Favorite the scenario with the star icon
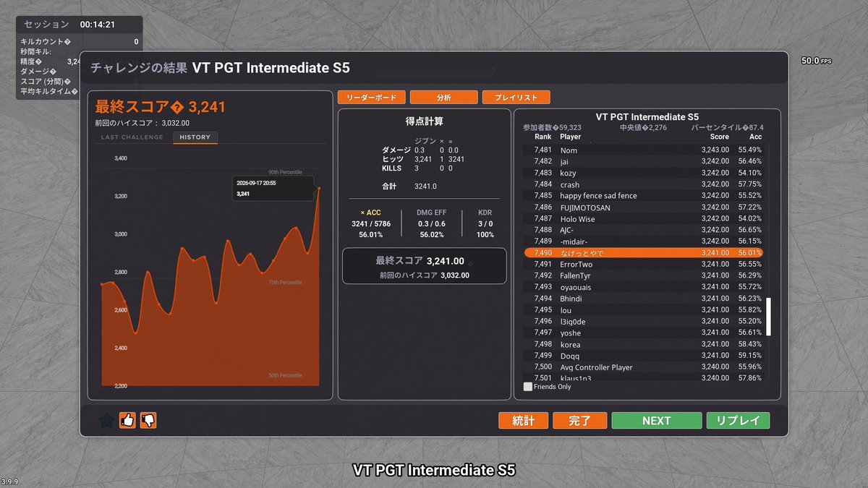868x488 pixels. tap(106, 420)
